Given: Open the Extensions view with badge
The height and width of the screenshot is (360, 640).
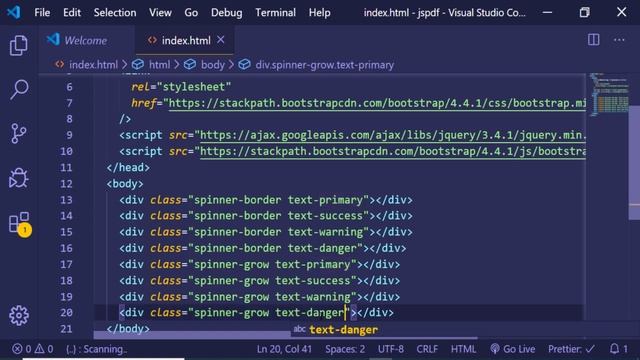Looking at the screenshot, I should [x=20, y=223].
